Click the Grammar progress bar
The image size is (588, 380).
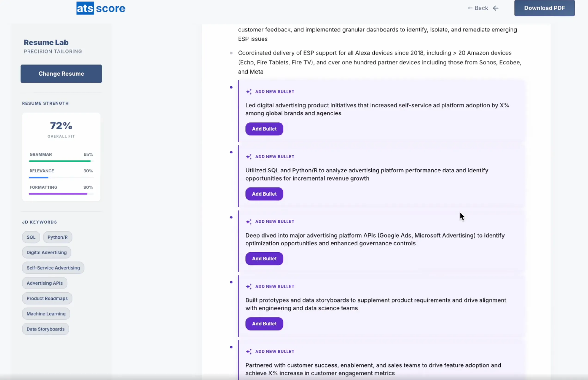(61, 161)
